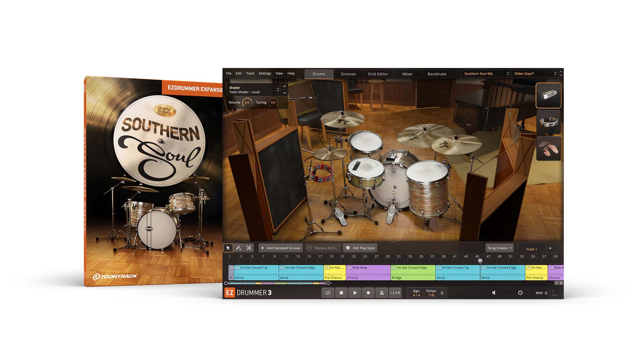Select the arrow pointer tool
Image resolution: width=644 pixels, height=360 pixels.
tap(228, 248)
